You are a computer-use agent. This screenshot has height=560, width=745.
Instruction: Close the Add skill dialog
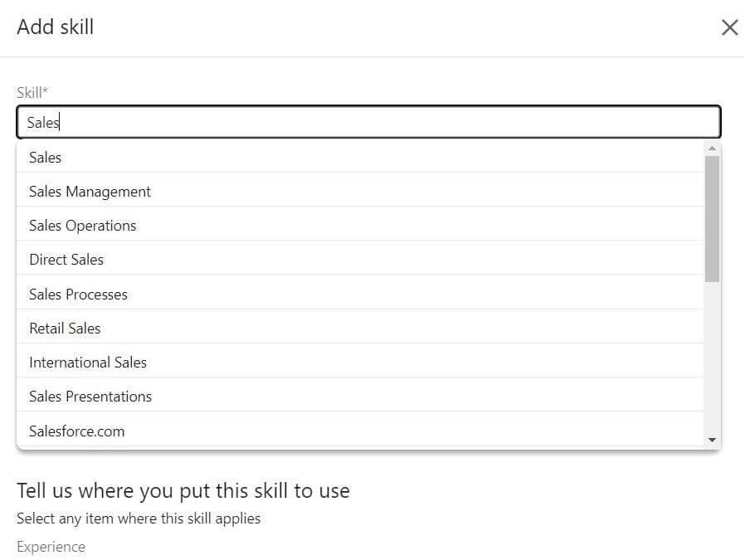729,27
